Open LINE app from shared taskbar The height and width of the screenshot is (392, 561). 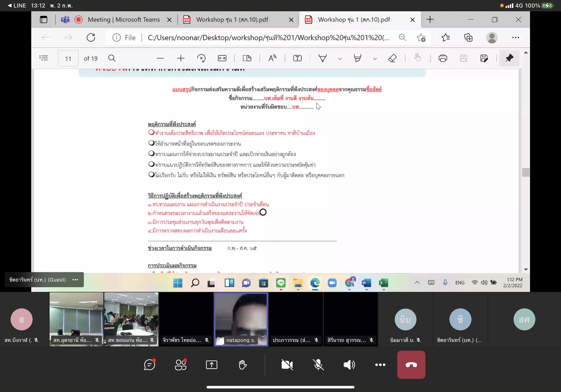click(281, 283)
